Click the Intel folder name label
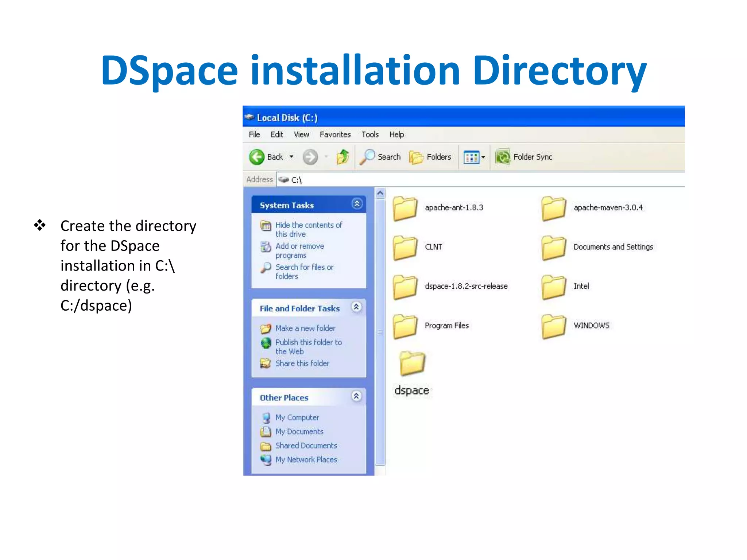Viewport: 747px width, 560px height. tap(581, 286)
